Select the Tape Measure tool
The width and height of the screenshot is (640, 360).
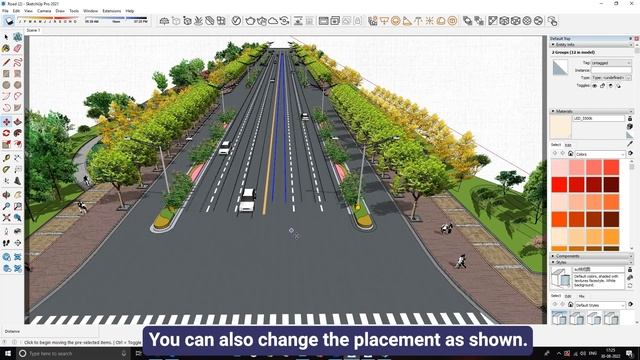point(6,158)
